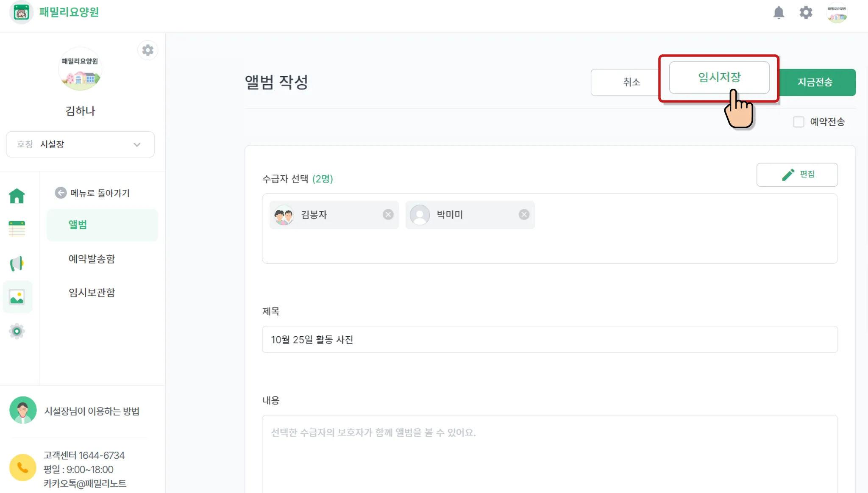Click the 제목 title input field
868x493 pixels.
click(550, 339)
